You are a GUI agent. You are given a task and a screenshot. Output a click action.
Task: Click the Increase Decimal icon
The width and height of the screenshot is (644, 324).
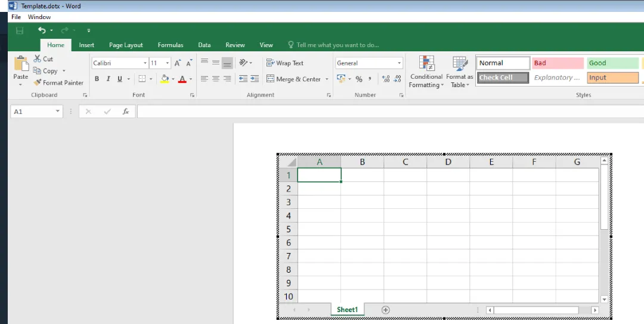(386, 79)
